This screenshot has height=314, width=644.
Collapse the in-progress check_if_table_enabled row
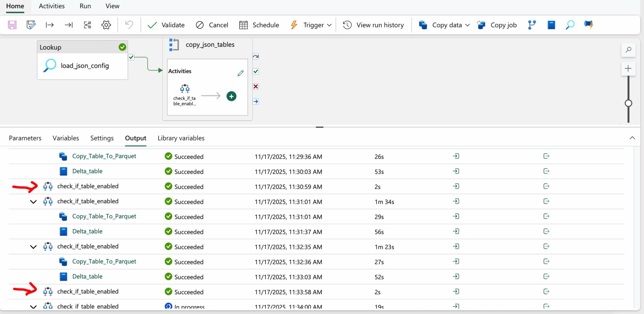[33, 306]
